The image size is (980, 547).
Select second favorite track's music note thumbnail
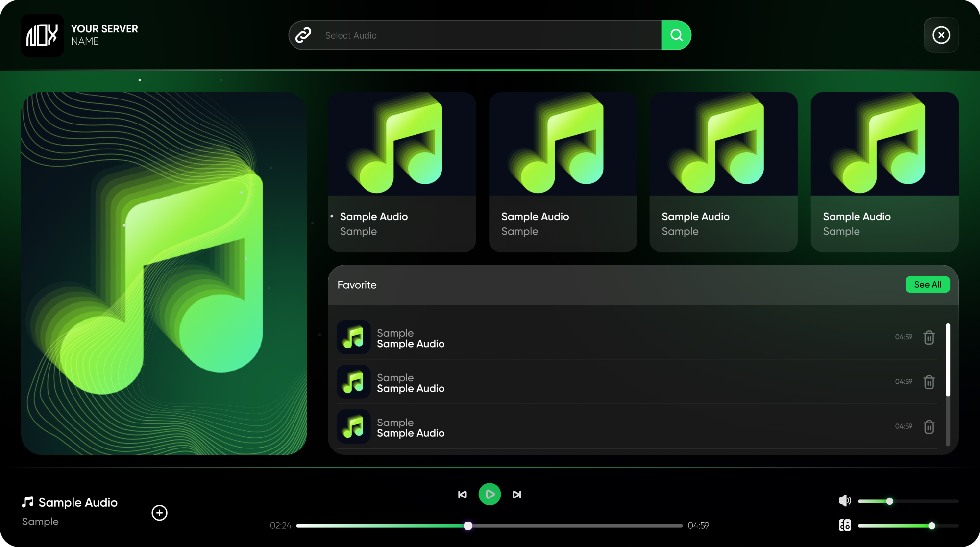[353, 382]
